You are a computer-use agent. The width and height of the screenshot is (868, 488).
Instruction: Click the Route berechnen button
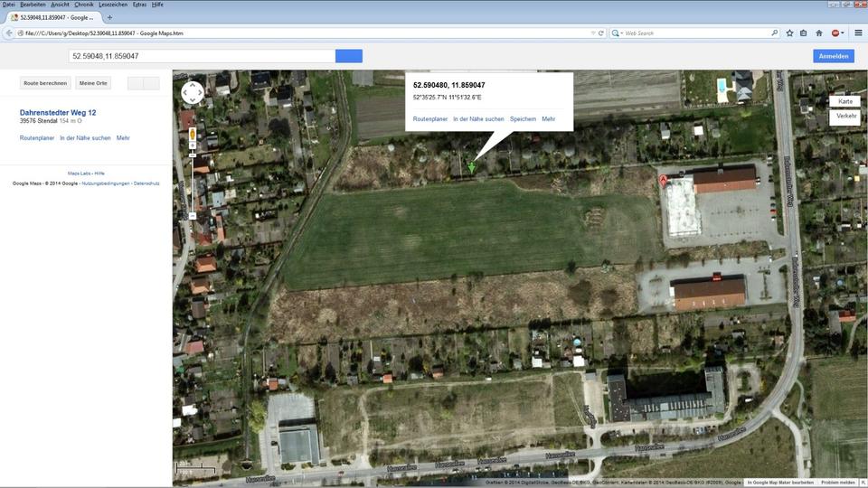pos(45,83)
